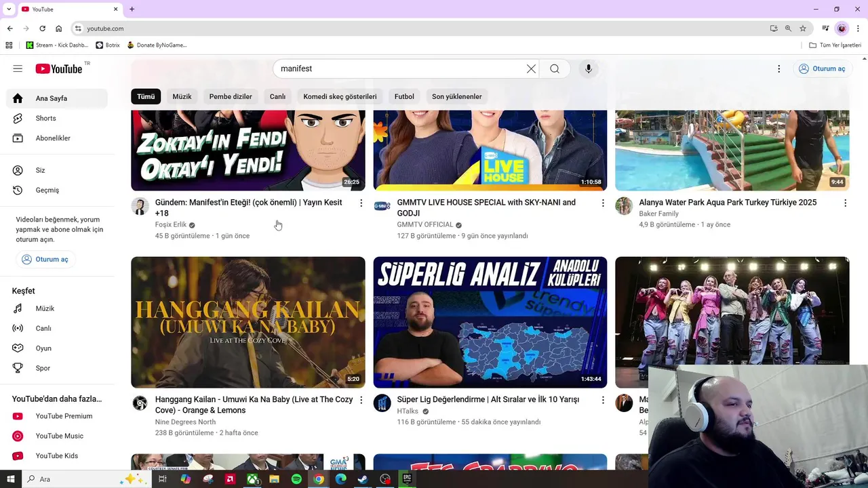Viewport: 868px width, 488px height.
Task: Expand the tab search dropdown arrow
Action: click(9, 9)
